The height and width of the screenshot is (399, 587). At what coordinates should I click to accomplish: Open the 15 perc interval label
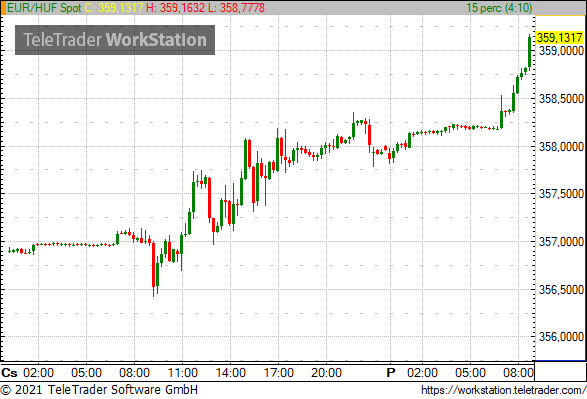(x=499, y=8)
